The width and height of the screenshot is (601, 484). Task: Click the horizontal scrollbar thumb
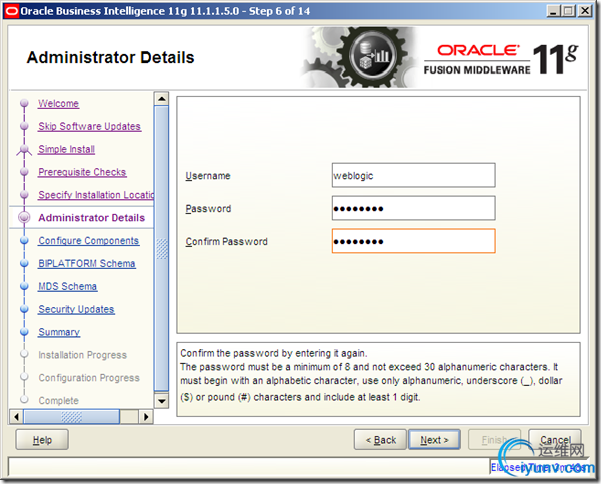tap(72, 417)
